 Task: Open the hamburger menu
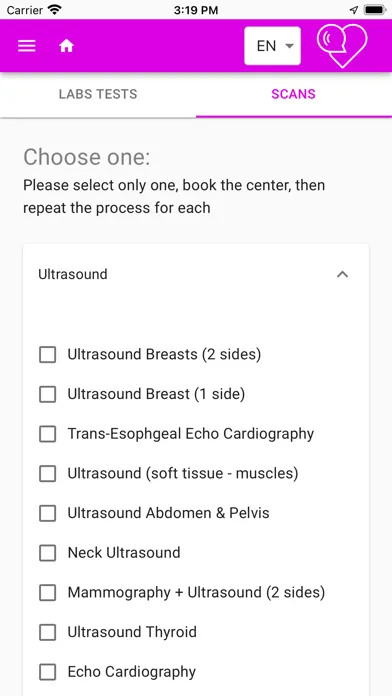(x=27, y=46)
